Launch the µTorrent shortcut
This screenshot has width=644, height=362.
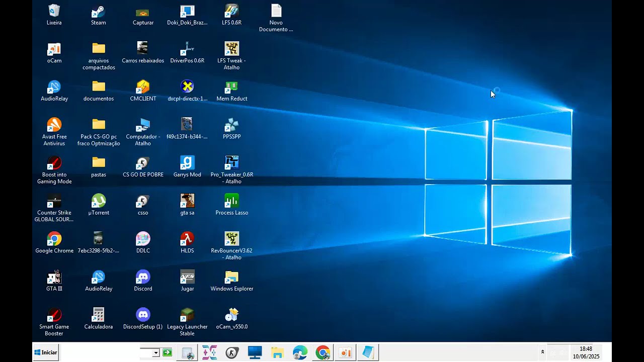(99, 205)
